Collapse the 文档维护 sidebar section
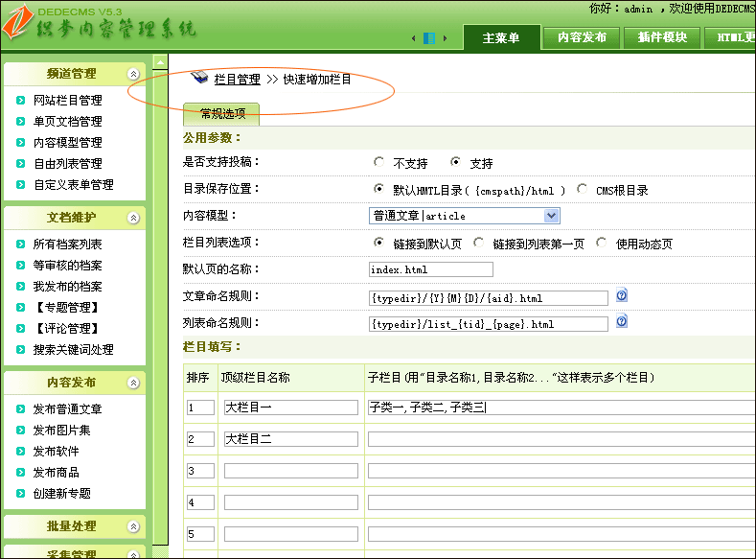 (133, 218)
